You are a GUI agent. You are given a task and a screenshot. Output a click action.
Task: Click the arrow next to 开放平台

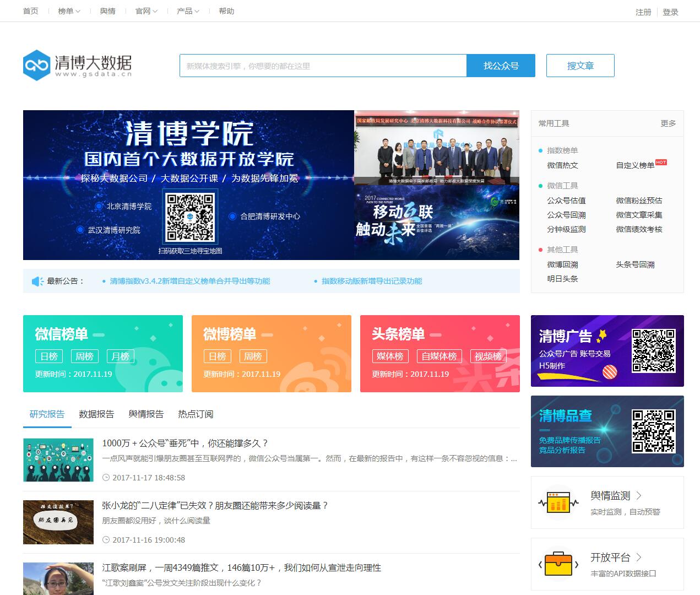click(x=639, y=558)
